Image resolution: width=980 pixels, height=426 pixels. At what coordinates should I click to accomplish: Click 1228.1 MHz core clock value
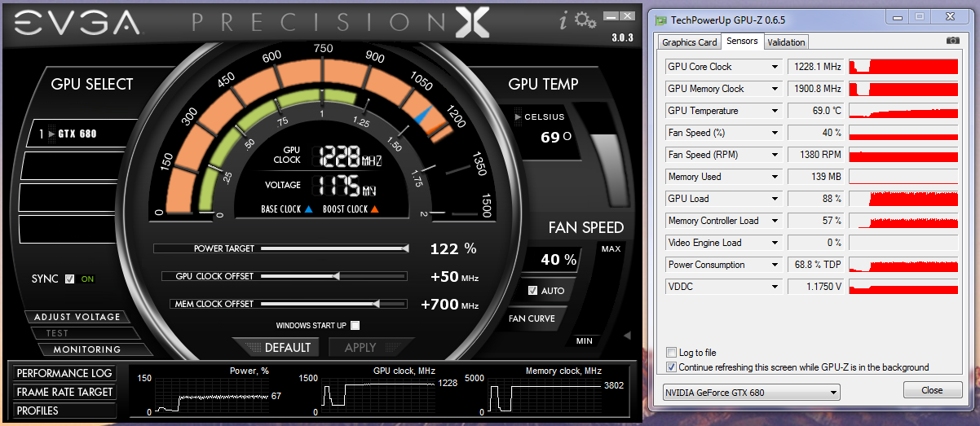(815, 67)
